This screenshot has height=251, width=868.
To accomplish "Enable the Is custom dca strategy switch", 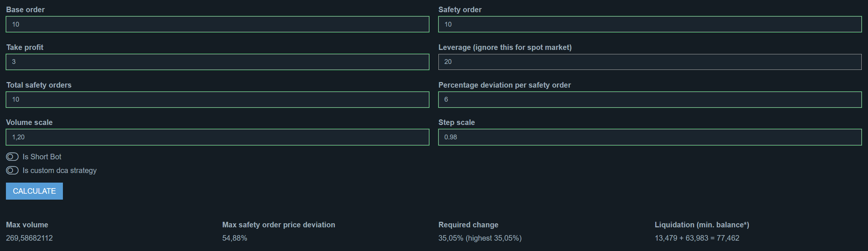I will [x=12, y=170].
